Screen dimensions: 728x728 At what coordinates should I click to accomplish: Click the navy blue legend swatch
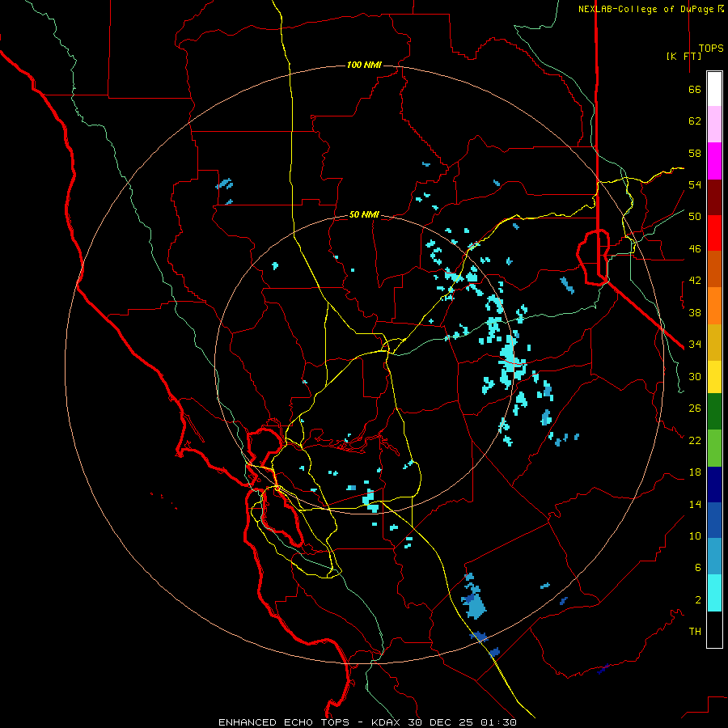(x=714, y=485)
